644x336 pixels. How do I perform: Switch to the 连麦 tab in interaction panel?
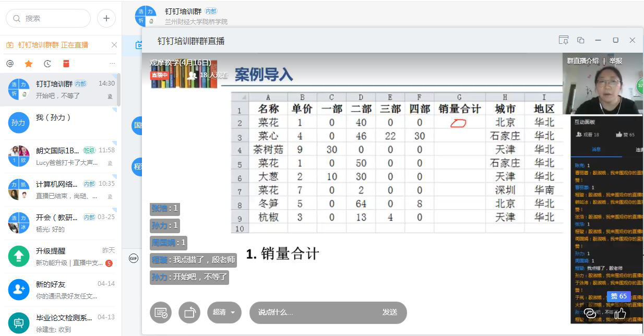[639, 149]
